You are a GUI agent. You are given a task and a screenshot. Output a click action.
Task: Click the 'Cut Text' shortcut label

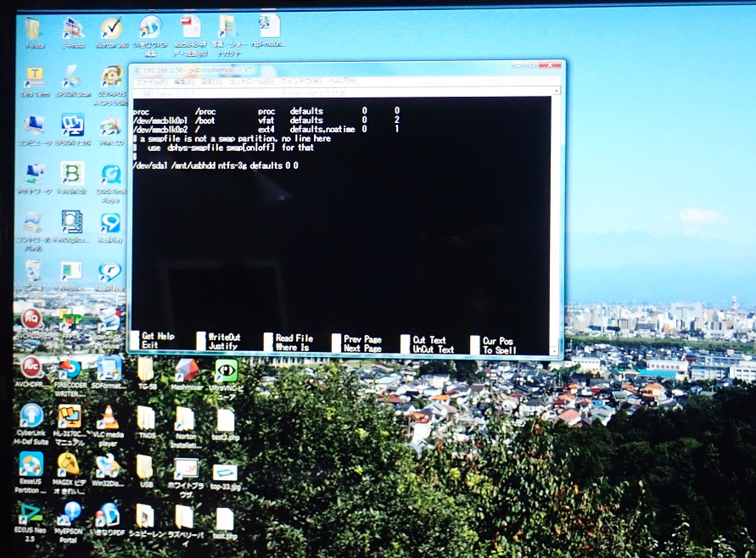point(429,340)
